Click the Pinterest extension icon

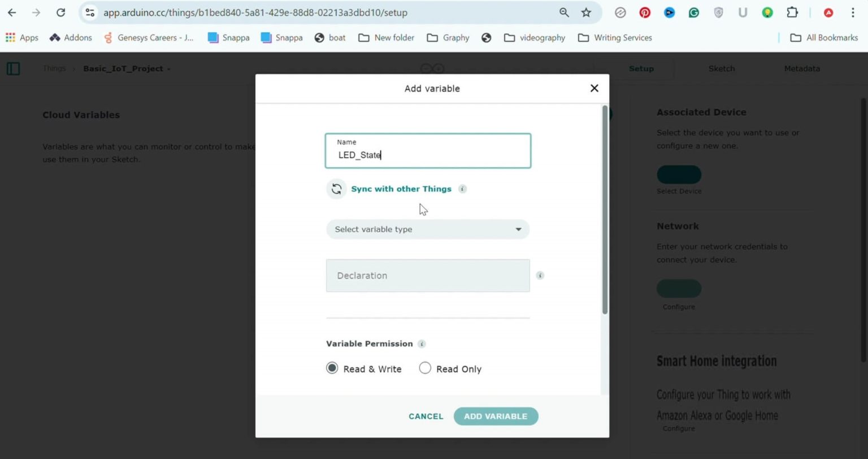tap(645, 12)
